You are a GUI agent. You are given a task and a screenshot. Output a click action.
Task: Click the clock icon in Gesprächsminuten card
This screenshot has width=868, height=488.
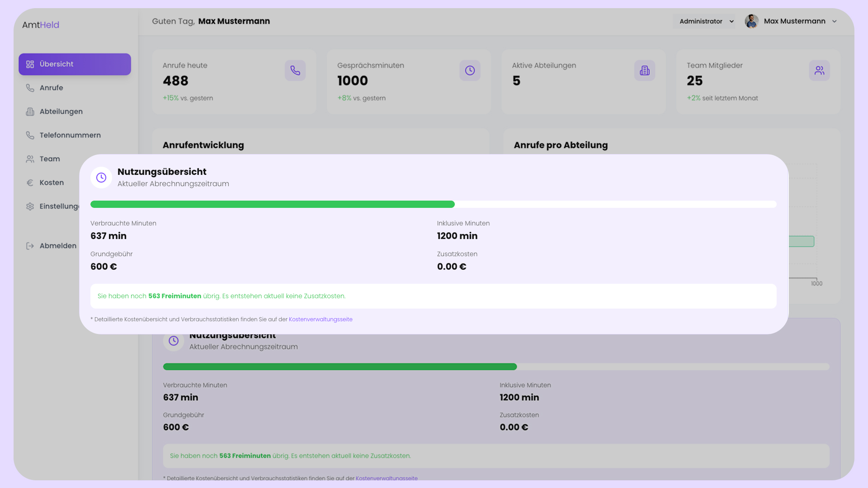470,70
